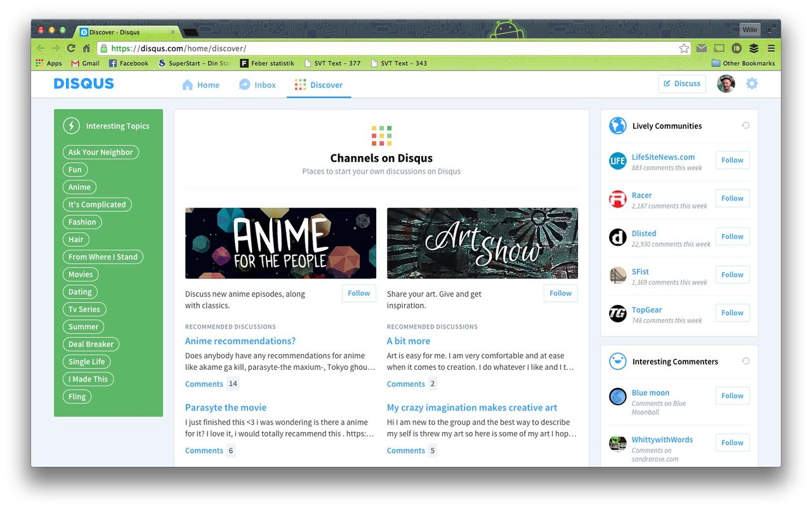Follow the Dlisted community
Viewport: 812px width, 510px height.
(732, 236)
